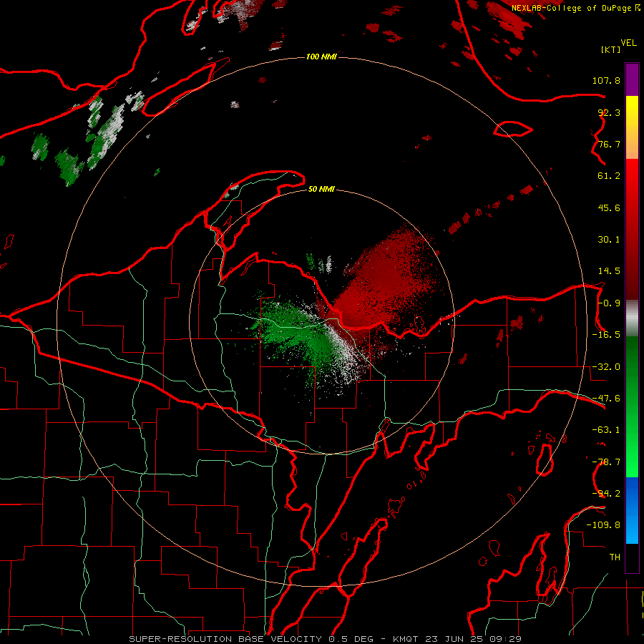Screen dimensions: 644x644
Task: Click the -78.7 value on velocity scale
Action: pos(606,462)
